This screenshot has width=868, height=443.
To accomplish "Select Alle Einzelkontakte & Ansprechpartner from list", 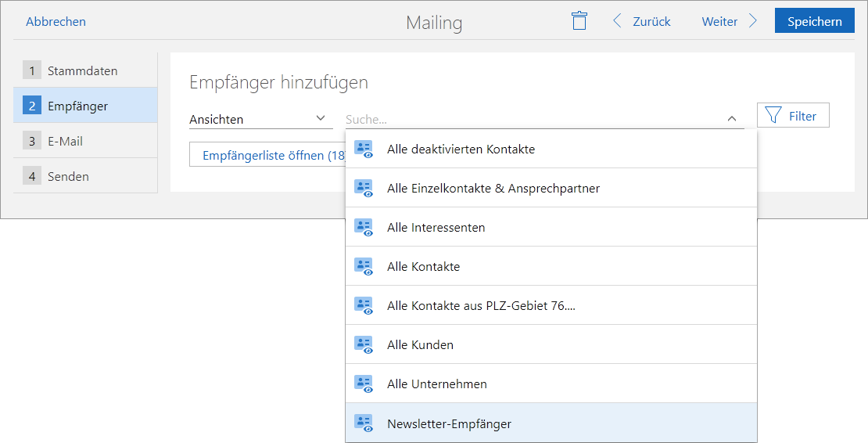I will 493,188.
